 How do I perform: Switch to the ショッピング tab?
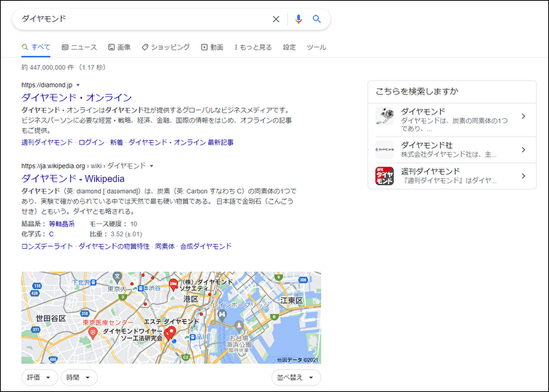[x=166, y=47]
